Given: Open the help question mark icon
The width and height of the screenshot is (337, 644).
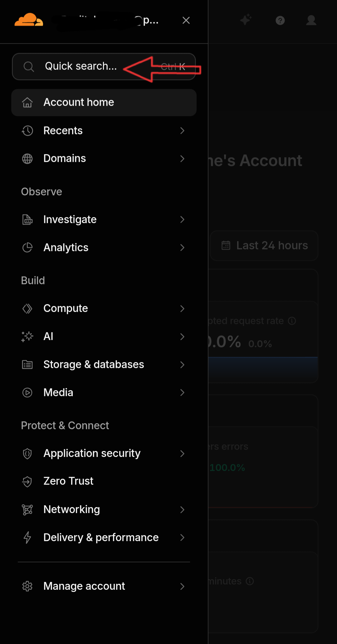Looking at the screenshot, I should pyautogui.click(x=280, y=21).
